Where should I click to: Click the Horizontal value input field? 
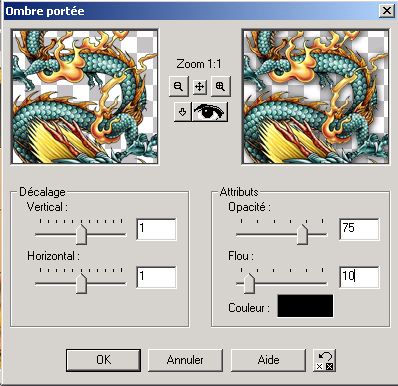click(x=156, y=277)
